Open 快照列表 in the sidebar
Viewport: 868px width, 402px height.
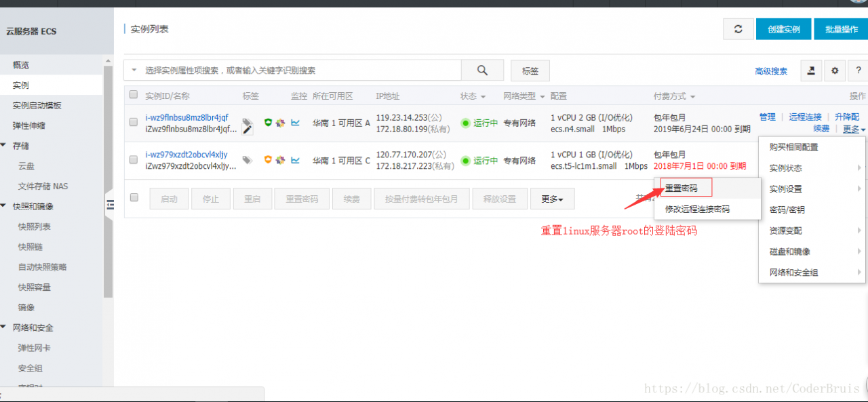tap(35, 226)
